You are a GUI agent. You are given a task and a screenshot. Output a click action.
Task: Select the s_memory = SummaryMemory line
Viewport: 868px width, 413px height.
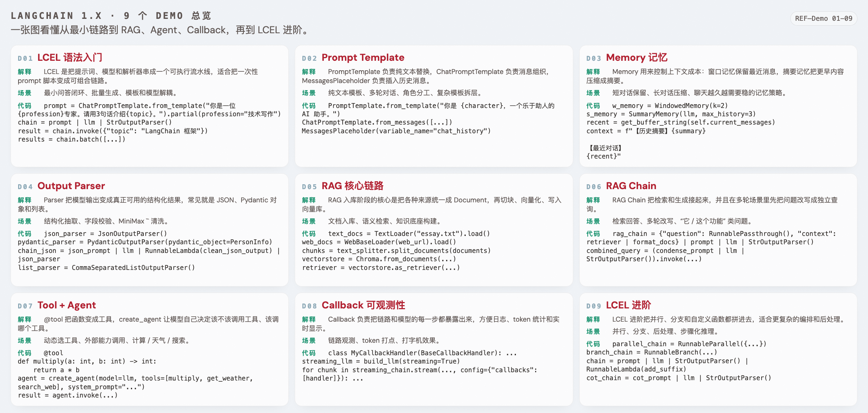pyautogui.click(x=671, y=114)
